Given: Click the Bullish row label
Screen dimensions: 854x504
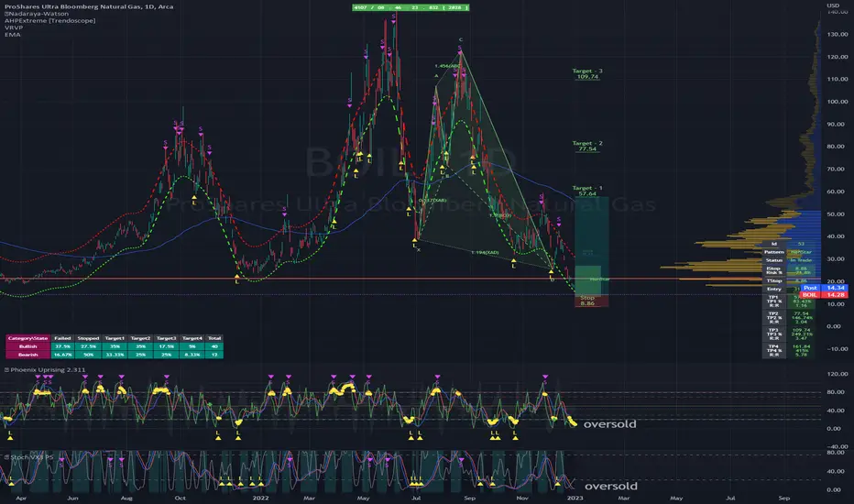Looking at the screenshot, I should click(x=28, y=346).
